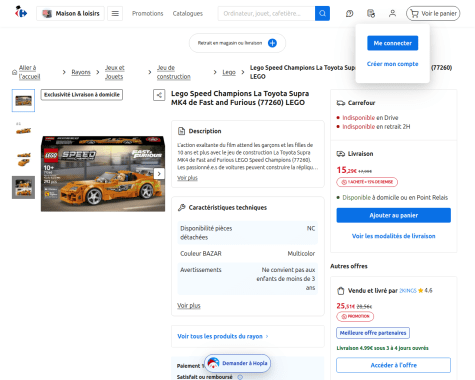Open the help chat icon
This screenshot has width=475, height=380.
pos(349,13)
